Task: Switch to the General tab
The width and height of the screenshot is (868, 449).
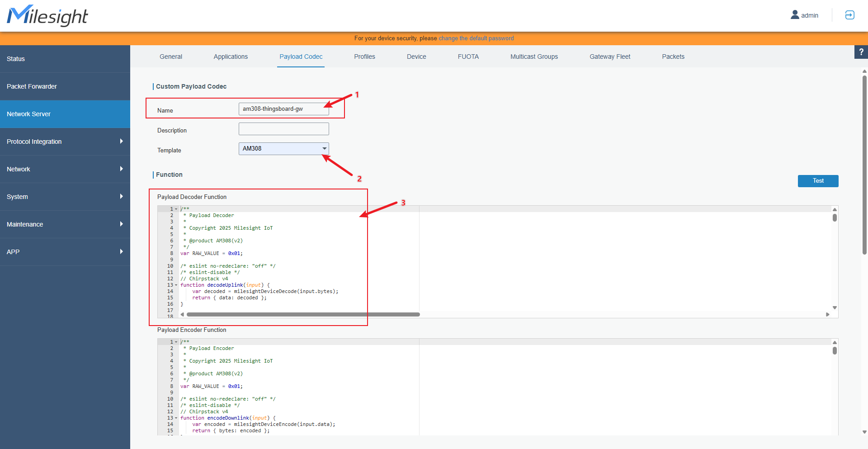Action: (171, 57)
